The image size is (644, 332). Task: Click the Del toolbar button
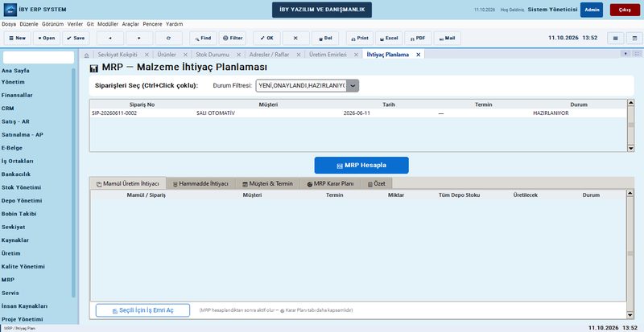(325, 38)
